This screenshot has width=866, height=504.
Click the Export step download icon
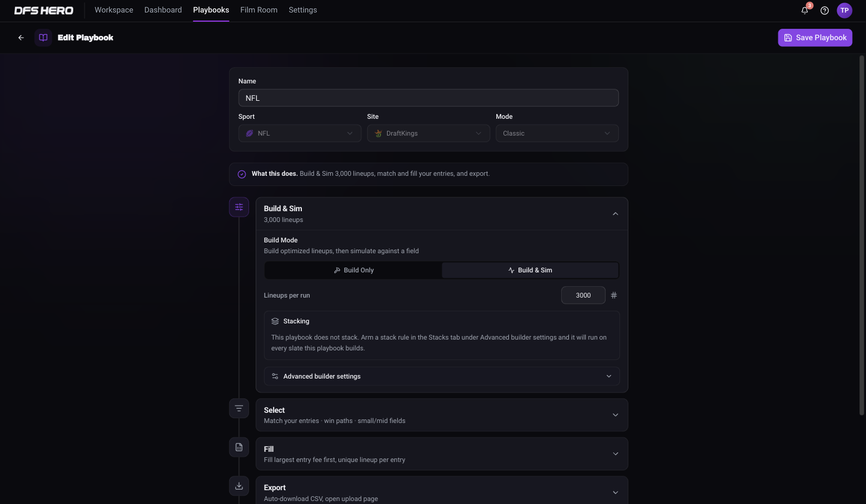(x=239, y=485)
